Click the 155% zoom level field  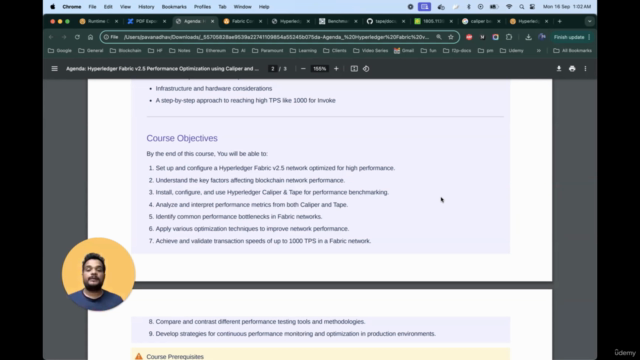pos(319,69)
